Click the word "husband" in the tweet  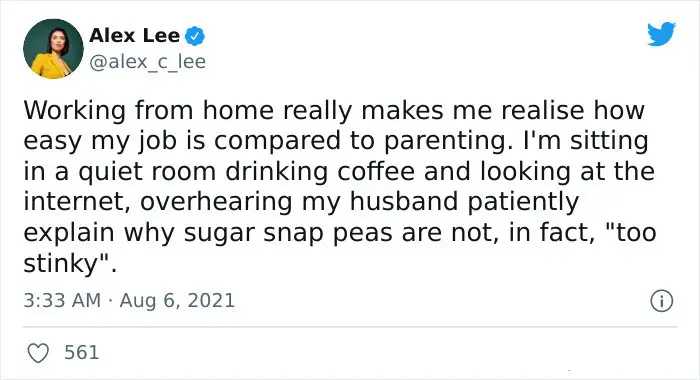point(404,201)
